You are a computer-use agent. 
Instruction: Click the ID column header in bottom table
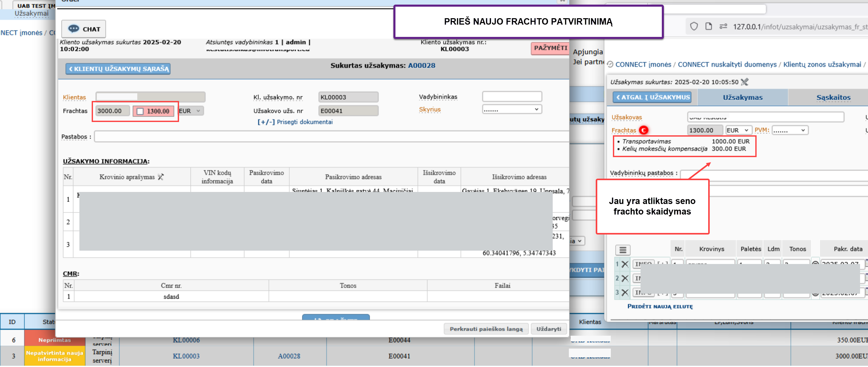coord(12,322)
